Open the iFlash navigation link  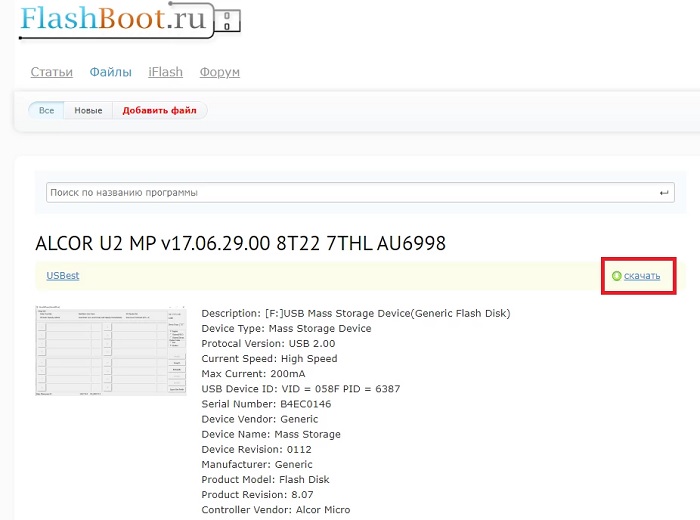tap(165, 72)
